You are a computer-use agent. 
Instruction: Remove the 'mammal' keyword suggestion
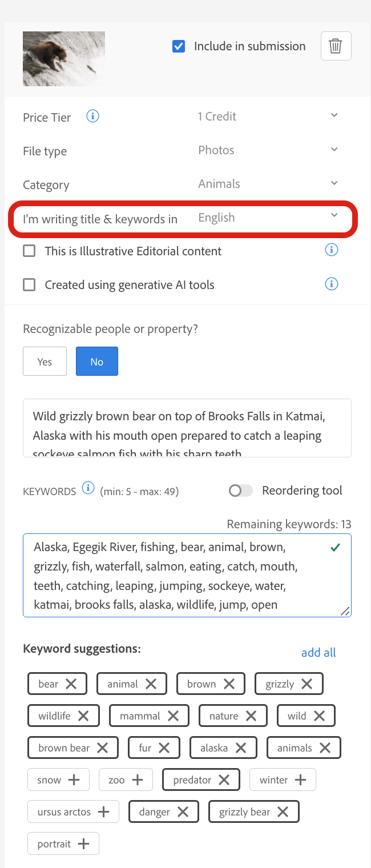point(173,716)
